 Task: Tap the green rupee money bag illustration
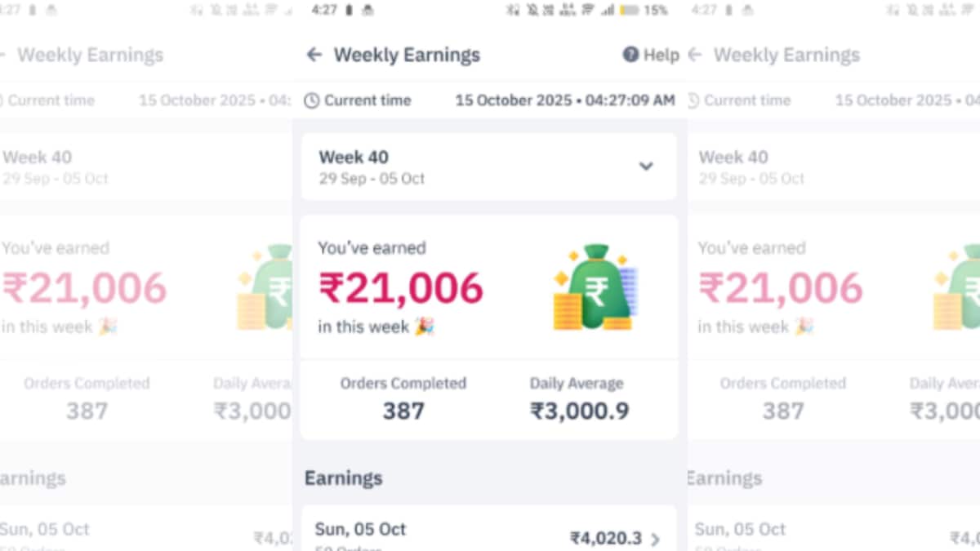pyautogui.click(x=596, y=288)
